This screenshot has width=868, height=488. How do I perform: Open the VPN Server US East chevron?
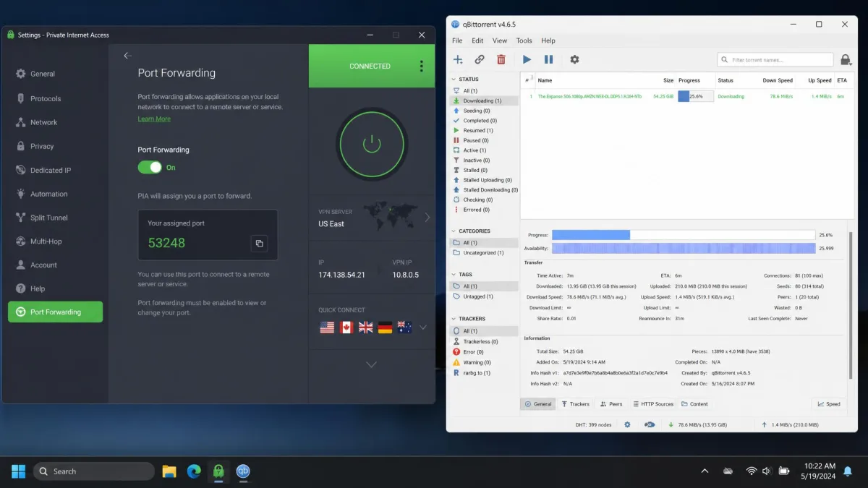click(x=427, y=217)
